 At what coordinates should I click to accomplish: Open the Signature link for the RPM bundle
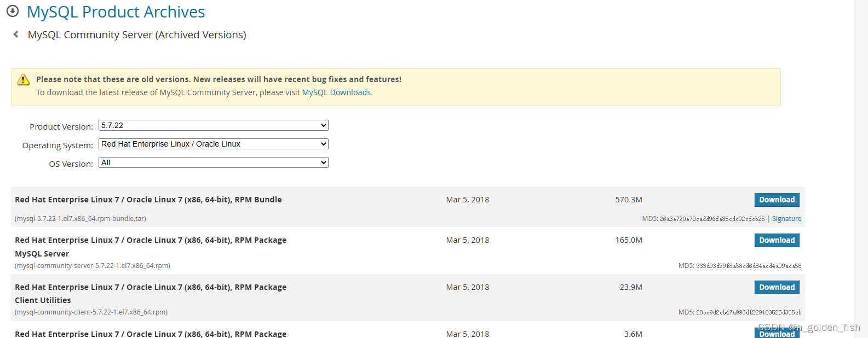click(786, 219)
